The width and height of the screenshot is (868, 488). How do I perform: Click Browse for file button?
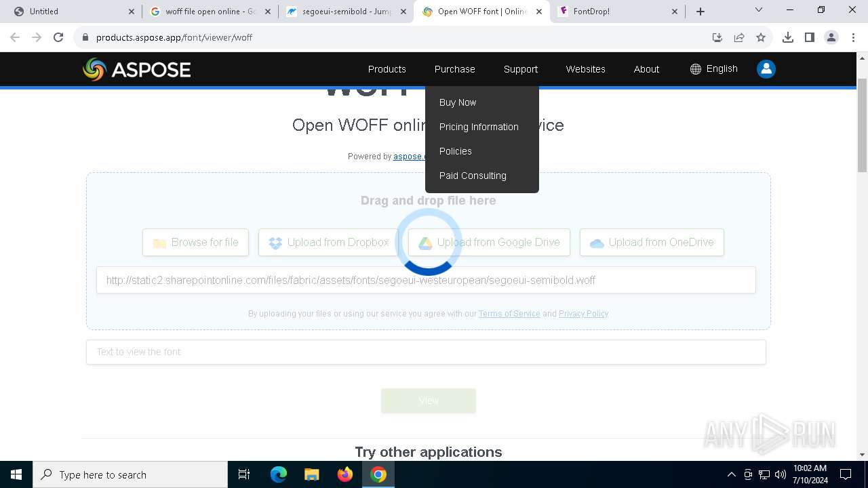tap(195, 242)
